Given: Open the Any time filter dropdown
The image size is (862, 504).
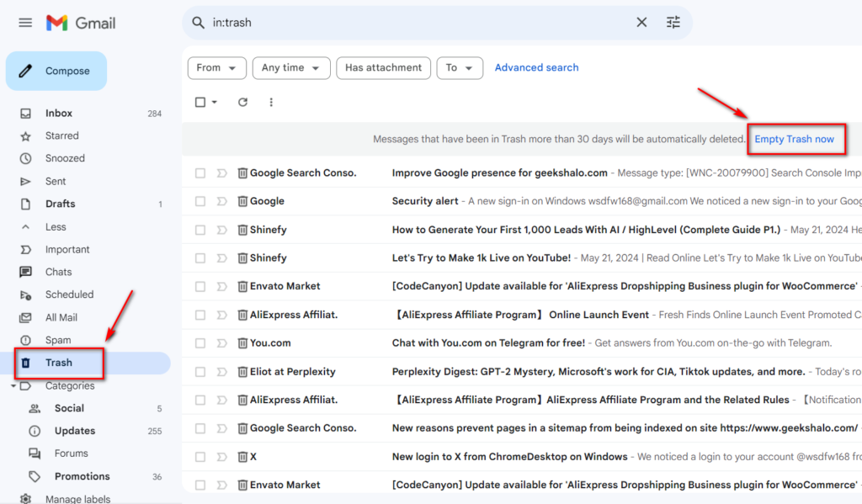Looking at the screenshot, I should (290, 67).
